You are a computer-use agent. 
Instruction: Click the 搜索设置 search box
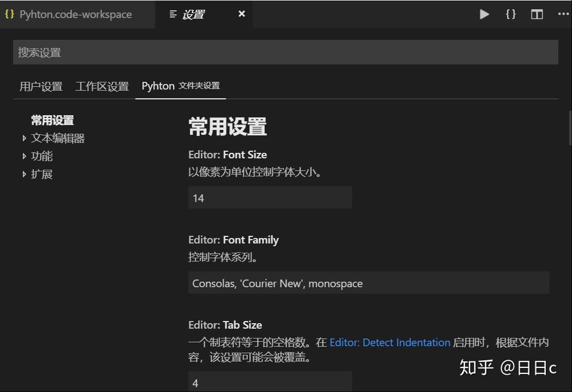click(285, 52)
